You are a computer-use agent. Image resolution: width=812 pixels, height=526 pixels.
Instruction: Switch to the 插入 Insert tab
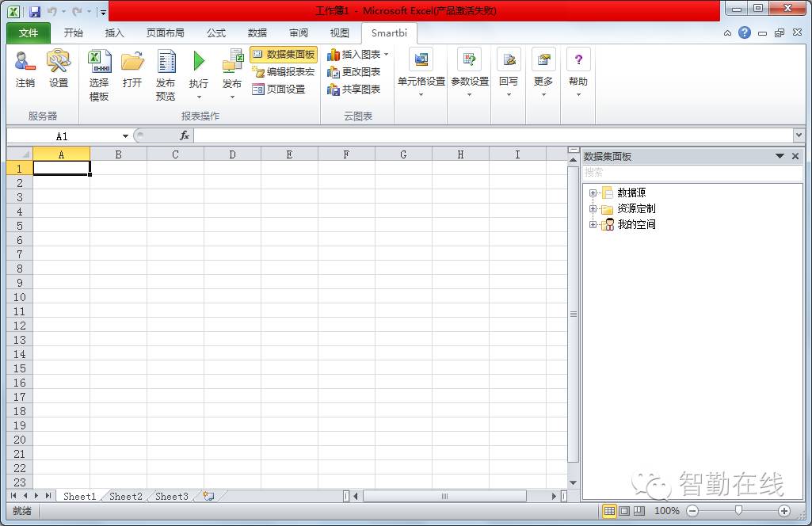114,32
